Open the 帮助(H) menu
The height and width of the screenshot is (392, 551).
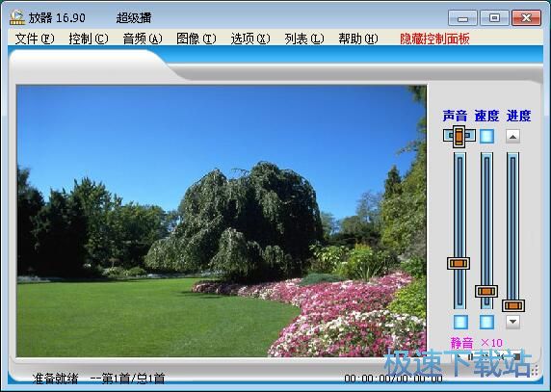pyautogui.click(x=358, y=39)
